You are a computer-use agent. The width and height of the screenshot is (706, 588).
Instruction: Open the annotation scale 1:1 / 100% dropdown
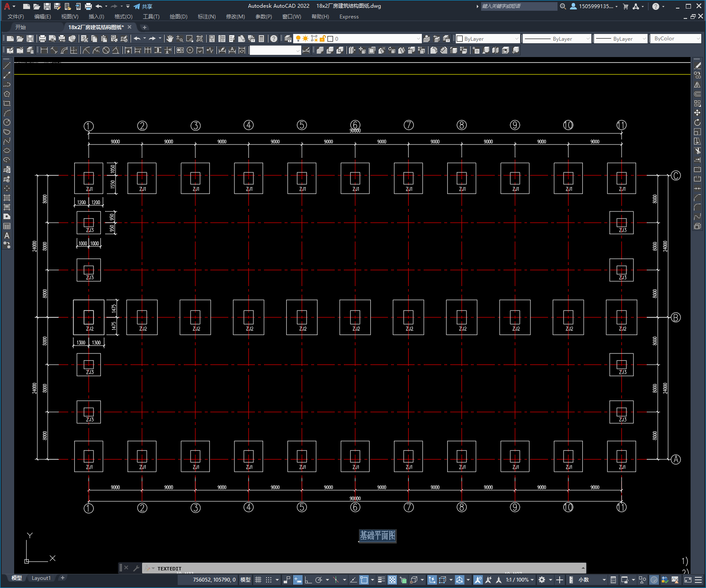[520, 580]
